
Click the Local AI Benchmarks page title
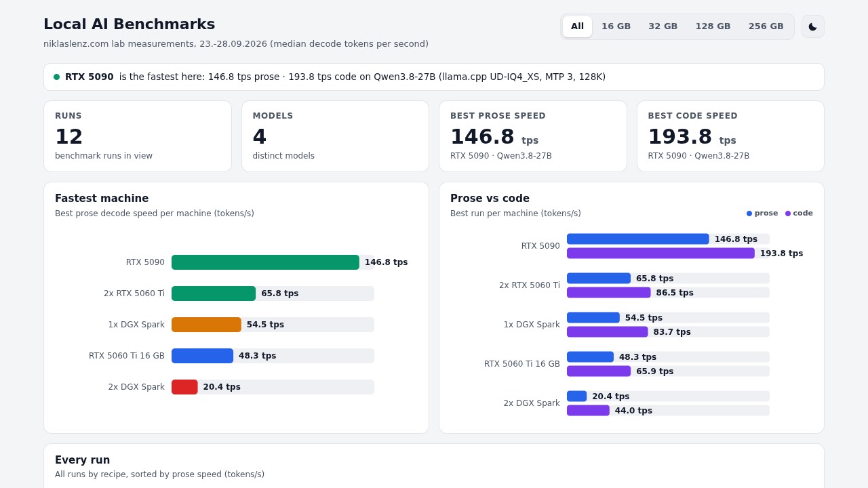(x=129, y=24)
